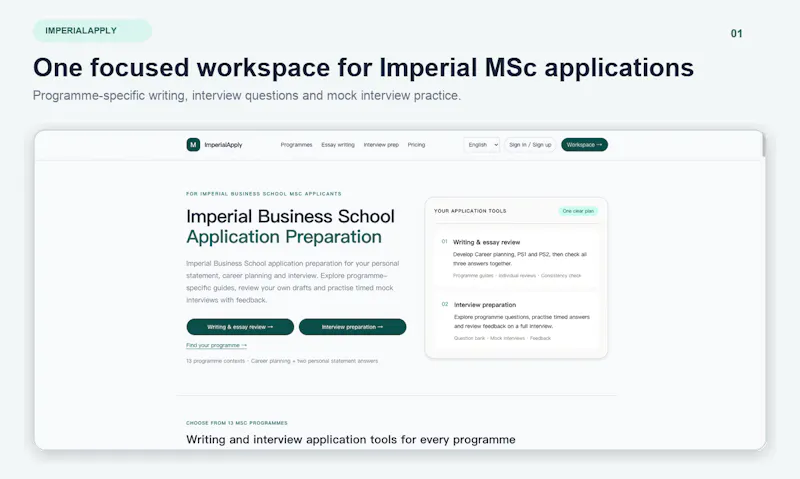Click the ImperialApply brand name
The image size is (800, 479).
click(223, 145)
